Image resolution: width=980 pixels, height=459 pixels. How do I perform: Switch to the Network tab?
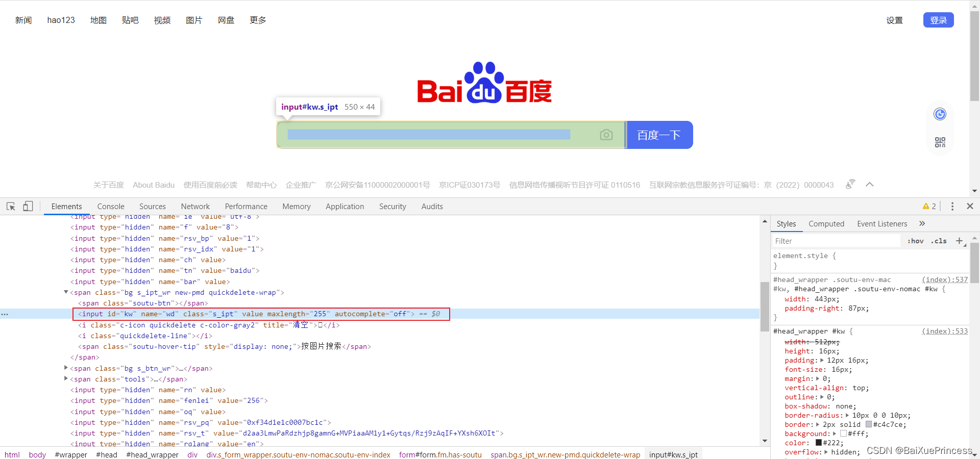pyautogui.click(x=195, y=206)
